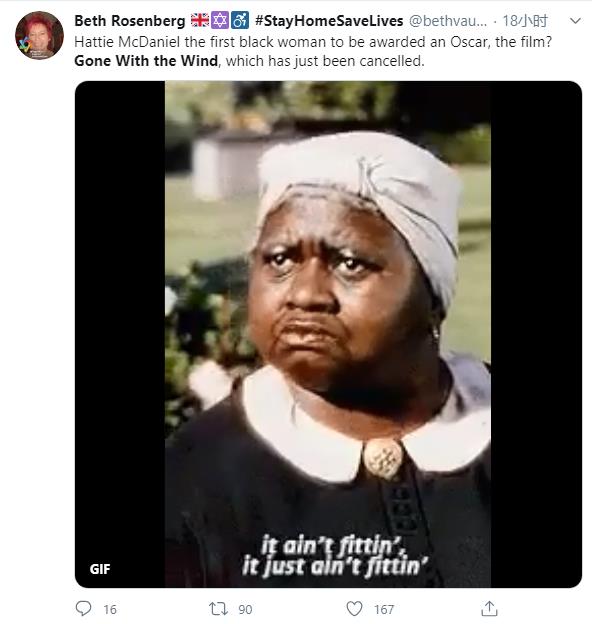Open Beth Rosenberg's profile picture
This screenshot has width=592, height=624.
coord(39,35)
